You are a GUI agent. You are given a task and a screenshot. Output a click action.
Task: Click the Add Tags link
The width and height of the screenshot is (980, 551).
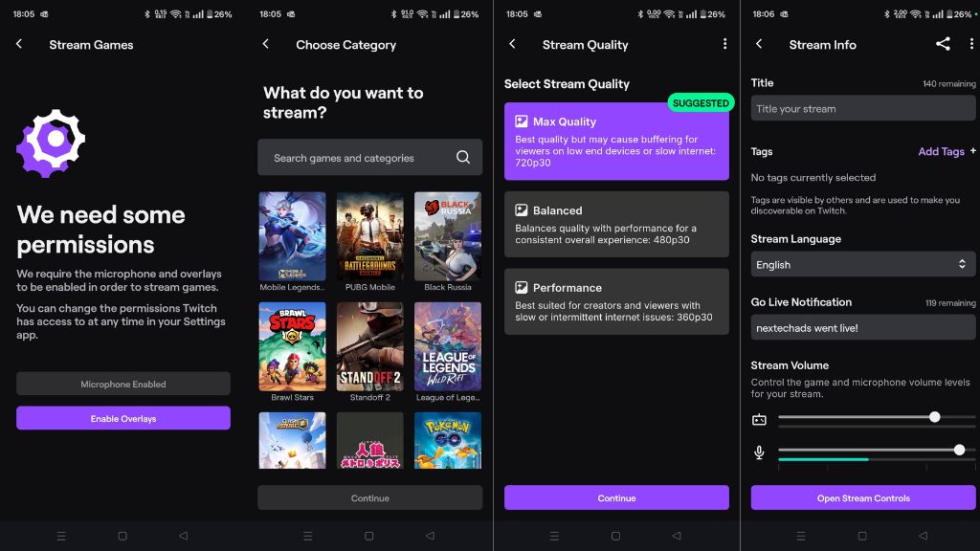point(947,151)
